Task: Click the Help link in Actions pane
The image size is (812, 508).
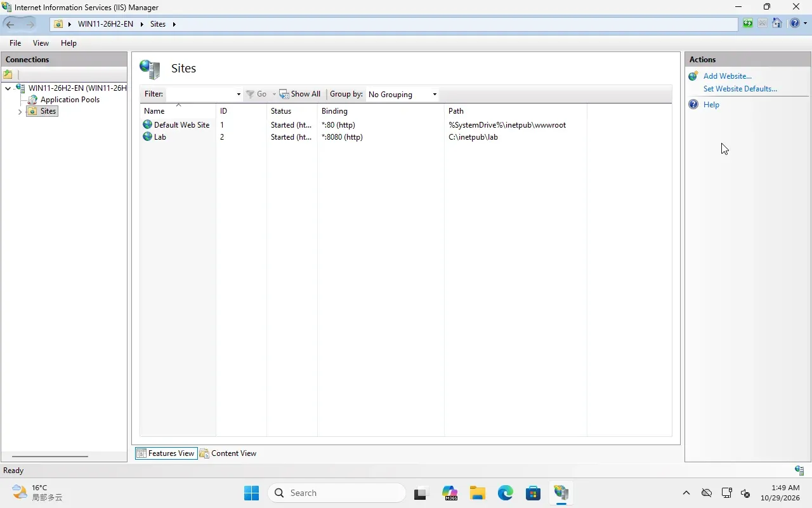Action: (x=711, y=105)
